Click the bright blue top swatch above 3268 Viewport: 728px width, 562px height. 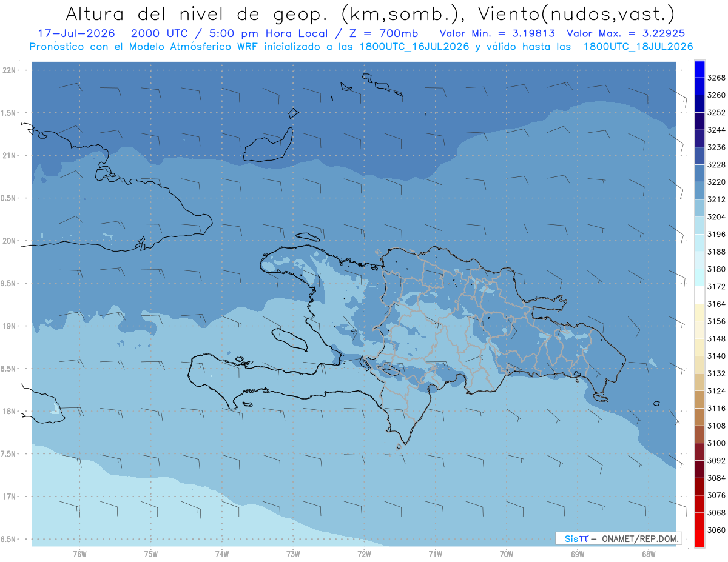[x=699, y=69]
